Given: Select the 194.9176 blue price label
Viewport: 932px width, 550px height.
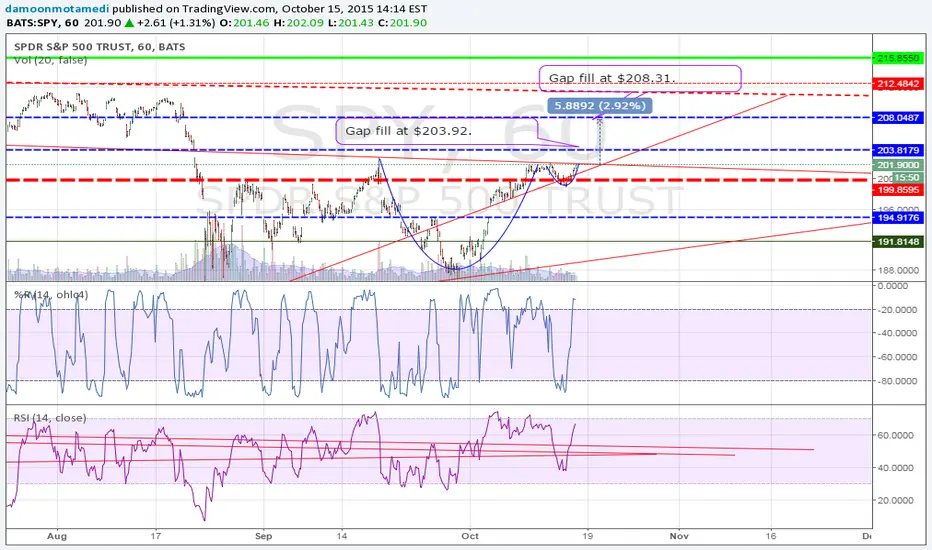Looking at the screenshot, I should 898,218.
